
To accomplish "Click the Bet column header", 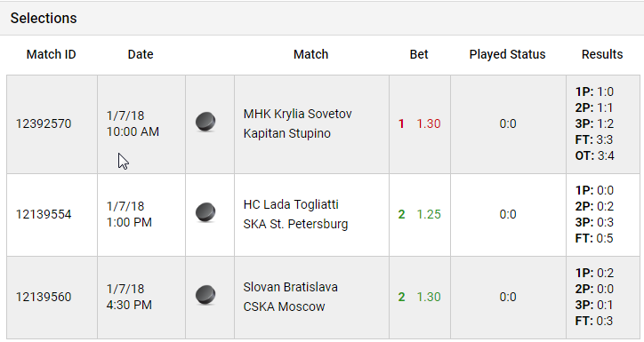I will tap(419, 54).
